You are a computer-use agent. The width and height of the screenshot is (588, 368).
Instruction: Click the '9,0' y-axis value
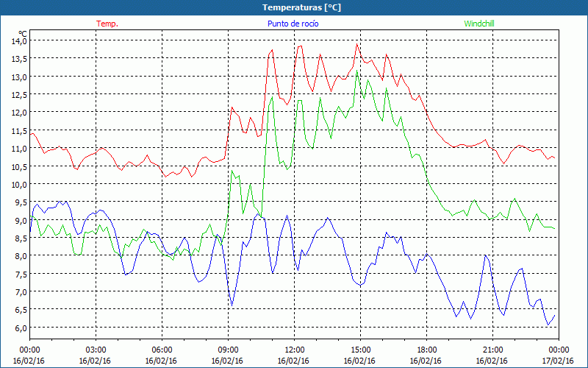pyautogui.click(x=21, y=220)
